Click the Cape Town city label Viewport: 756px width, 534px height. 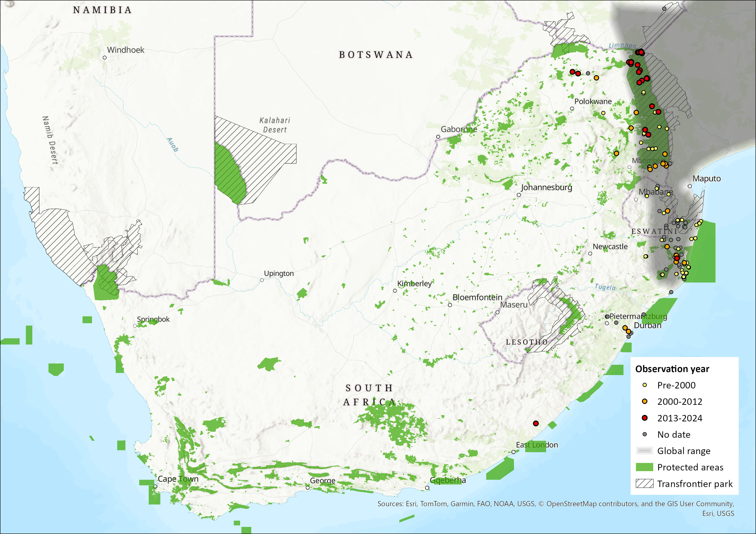point(178,479)
